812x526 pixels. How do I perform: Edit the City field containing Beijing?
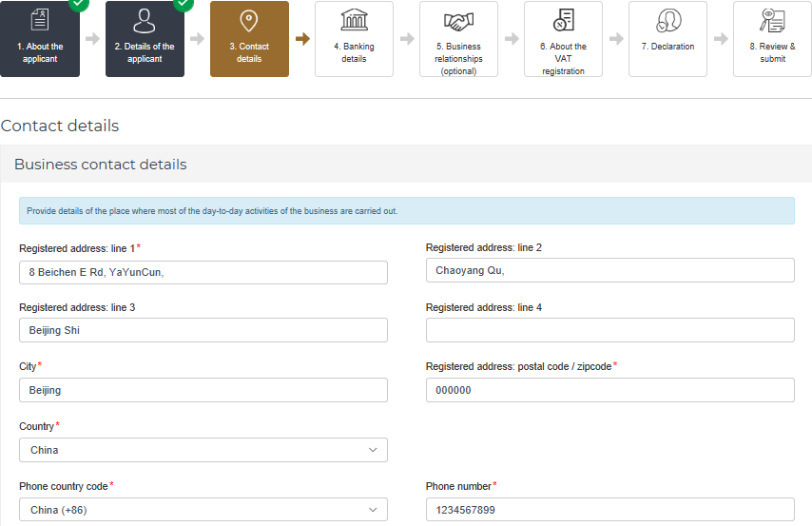(x=203, y=390)
